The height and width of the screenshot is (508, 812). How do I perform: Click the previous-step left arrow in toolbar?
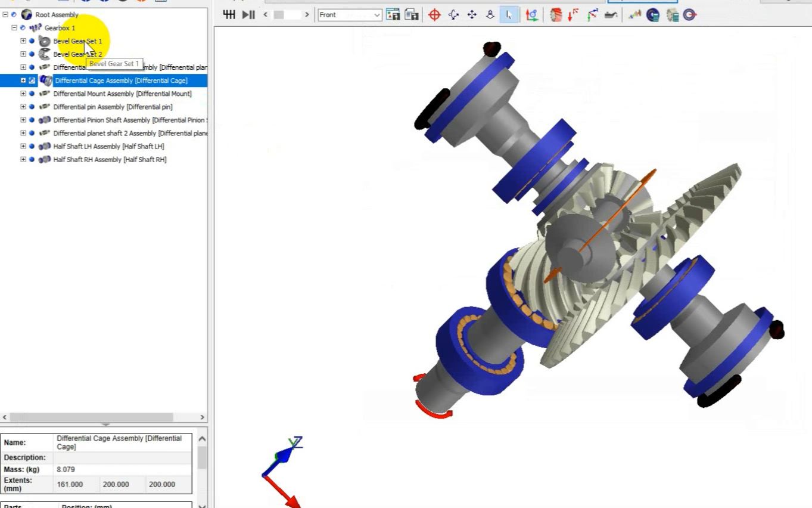[x=265, y=15]
